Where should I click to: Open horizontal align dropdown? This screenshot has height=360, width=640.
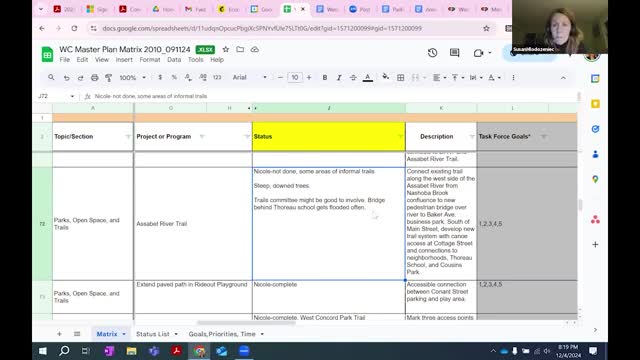(x=439, y=78)
